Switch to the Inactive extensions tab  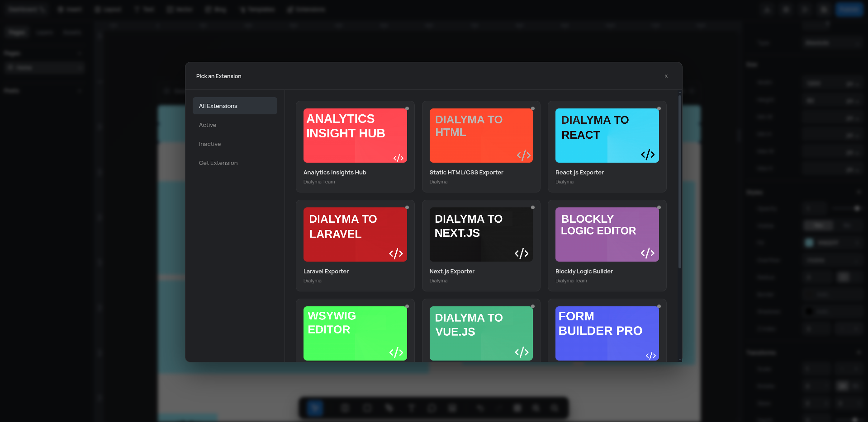[209, 144]
